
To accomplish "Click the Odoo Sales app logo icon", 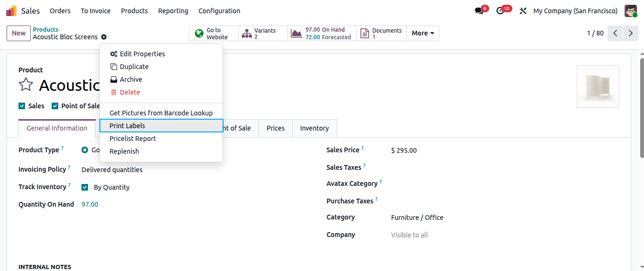I will tap(11, 11).
